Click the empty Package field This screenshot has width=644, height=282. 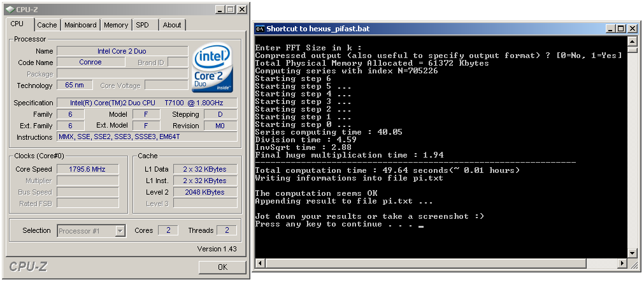pos(122,74)
